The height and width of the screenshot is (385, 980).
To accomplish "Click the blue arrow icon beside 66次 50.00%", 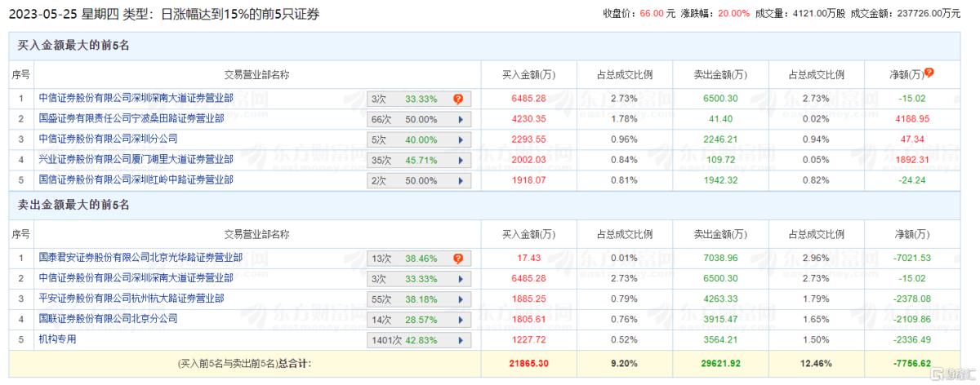I will coord(461,119).
